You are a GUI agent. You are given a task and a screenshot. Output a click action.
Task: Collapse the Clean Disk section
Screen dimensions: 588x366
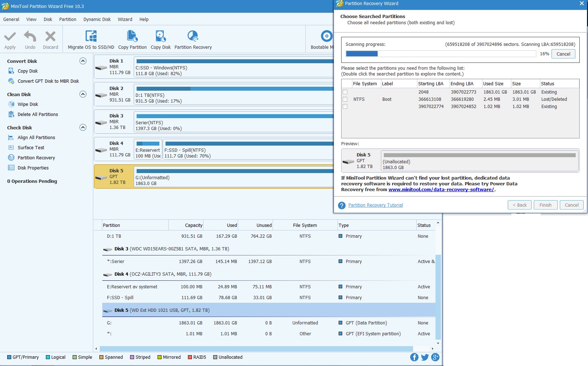[x=83, y=94]
